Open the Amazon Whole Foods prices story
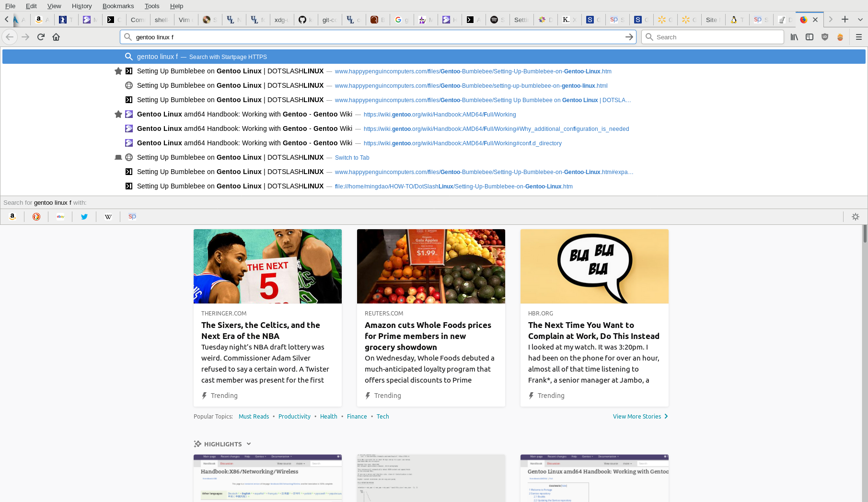Screen dimensions: 868x502 click(431, 317)
